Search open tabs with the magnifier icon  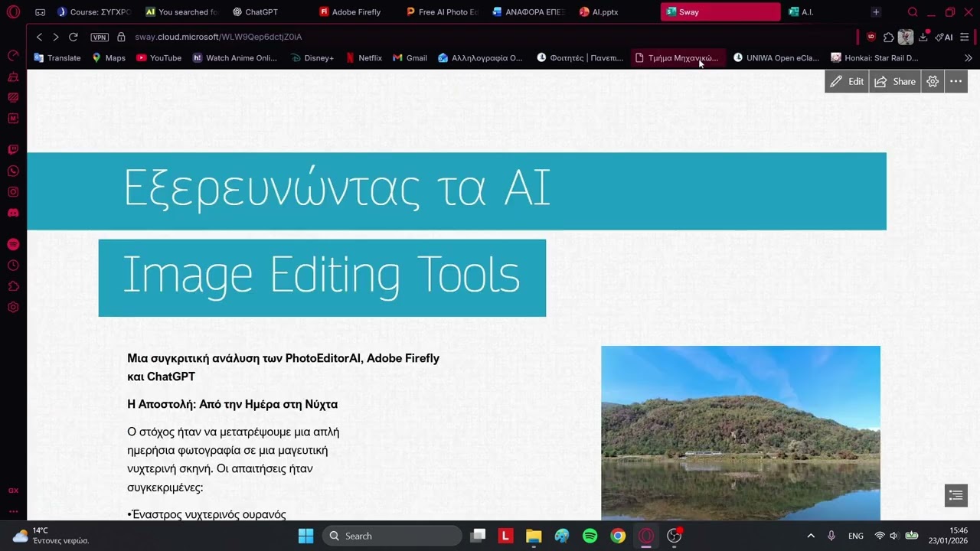pyautogui.click(x=913, y=12)
